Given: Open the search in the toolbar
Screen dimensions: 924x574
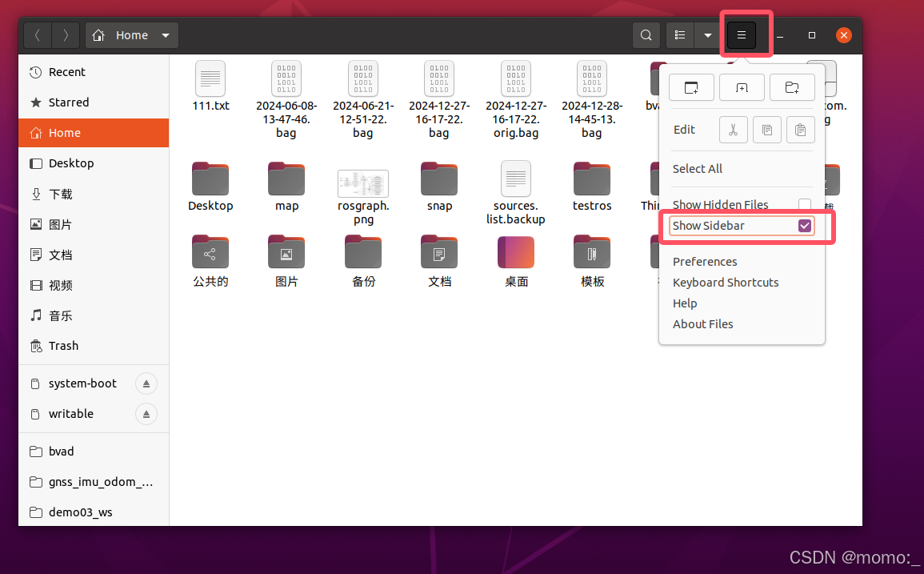Looking at the screenshot, I should 646,35.
